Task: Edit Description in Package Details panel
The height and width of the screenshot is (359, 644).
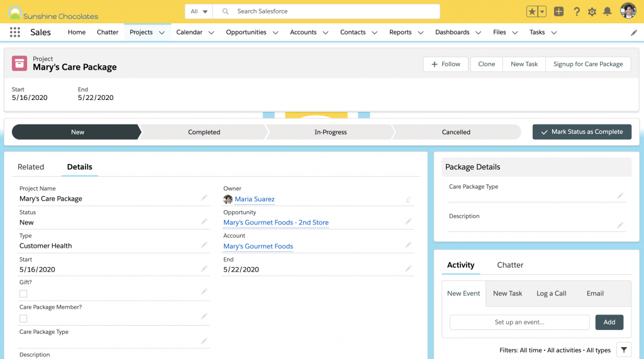Action: point(620,225)
